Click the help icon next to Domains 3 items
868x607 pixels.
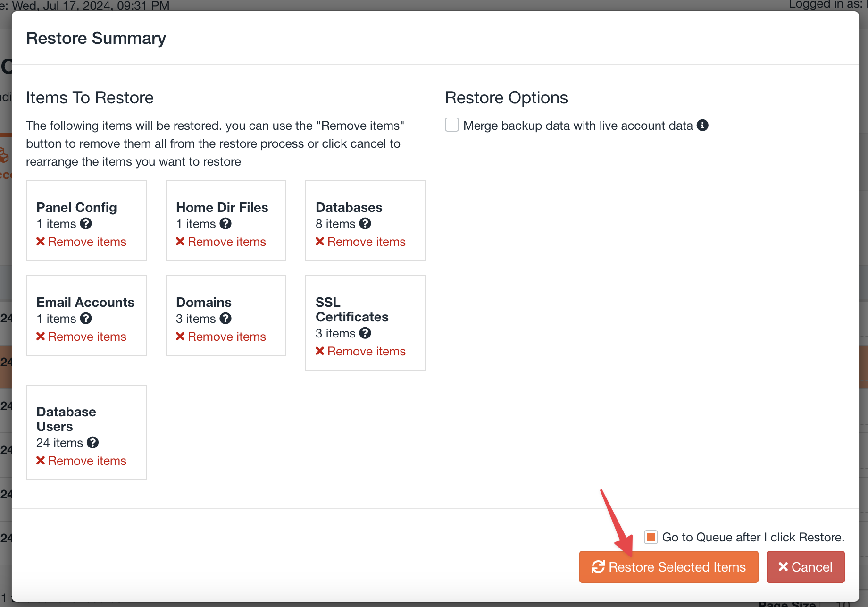(x=225, y=319)
